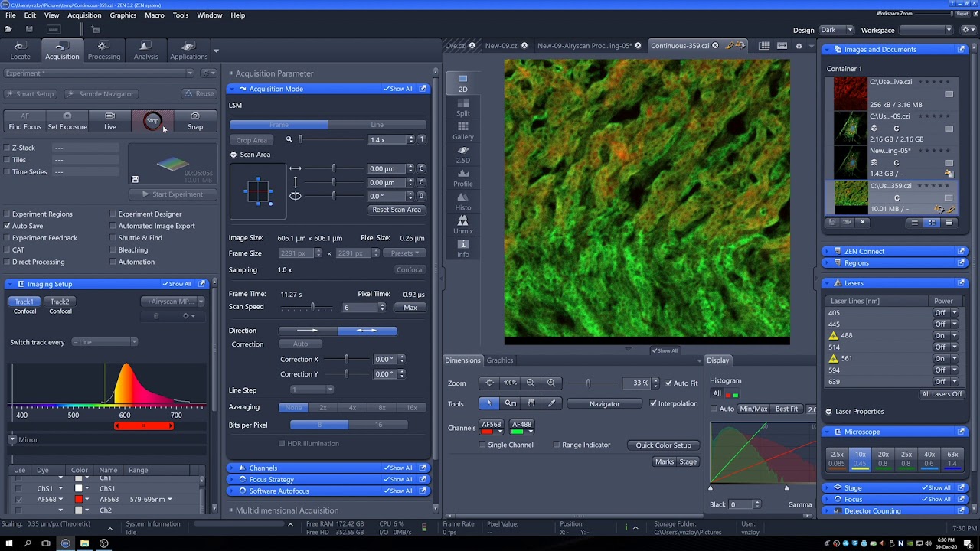Select the 63x objective
Viewport: 980px width, 551px height.
coord(952,458)
